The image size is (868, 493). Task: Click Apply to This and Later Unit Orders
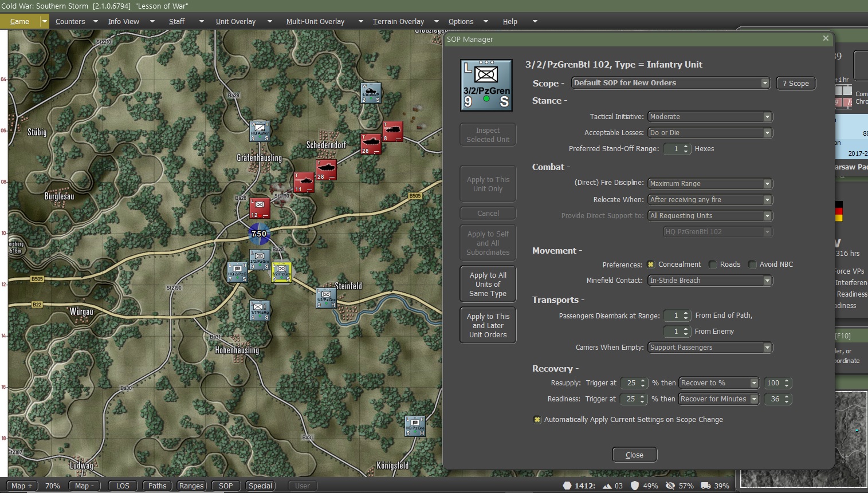tap(488, 326)
